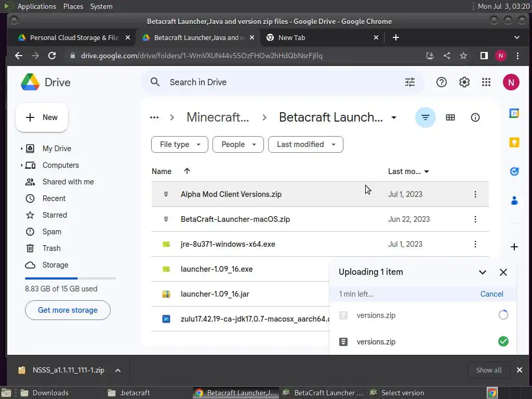The width and height of the screenshot is (532, 399).
Task: Open a new Chrome tab
Action: 395,37
